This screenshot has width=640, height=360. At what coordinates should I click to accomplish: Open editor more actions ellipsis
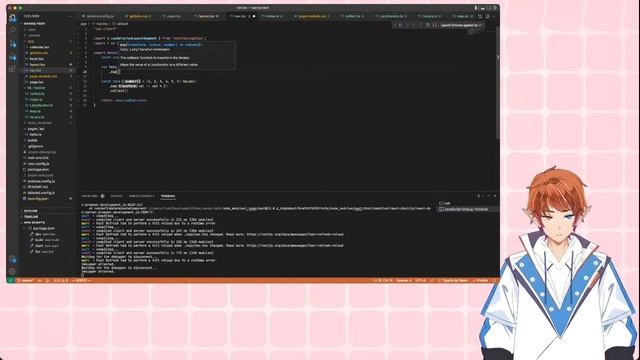coord(493,16)
